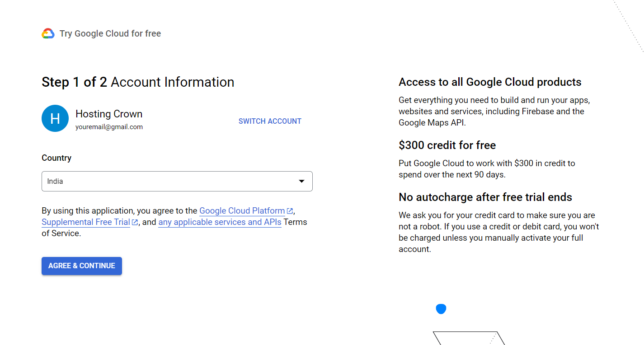Open the Supplemental Free Trial terms link
The height and width of the screenshot is (345, 644).
pos(86,222)
